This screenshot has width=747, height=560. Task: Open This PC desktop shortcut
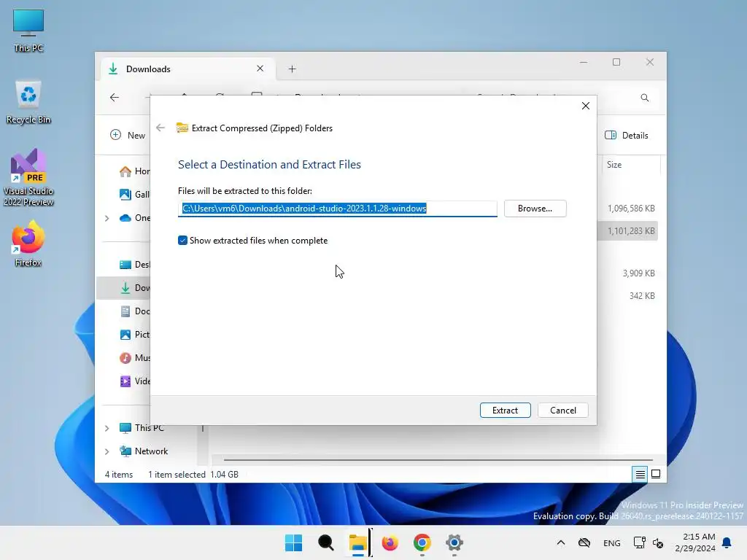pyautogui.click(x=28, y=31)
